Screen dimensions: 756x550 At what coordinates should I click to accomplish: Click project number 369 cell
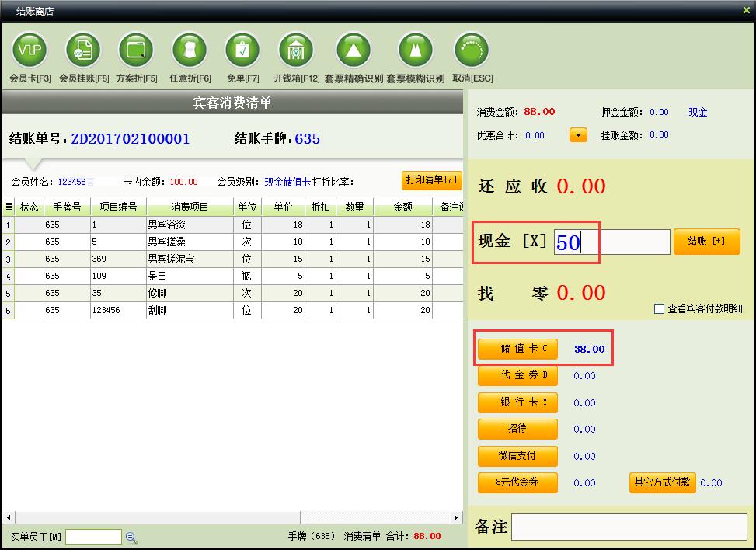point(118,259)
